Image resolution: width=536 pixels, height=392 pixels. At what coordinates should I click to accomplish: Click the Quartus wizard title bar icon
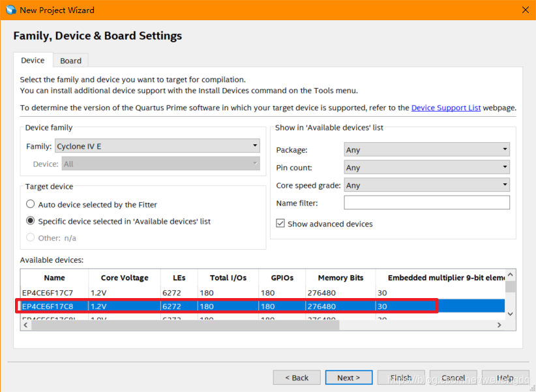coord(11,10)
